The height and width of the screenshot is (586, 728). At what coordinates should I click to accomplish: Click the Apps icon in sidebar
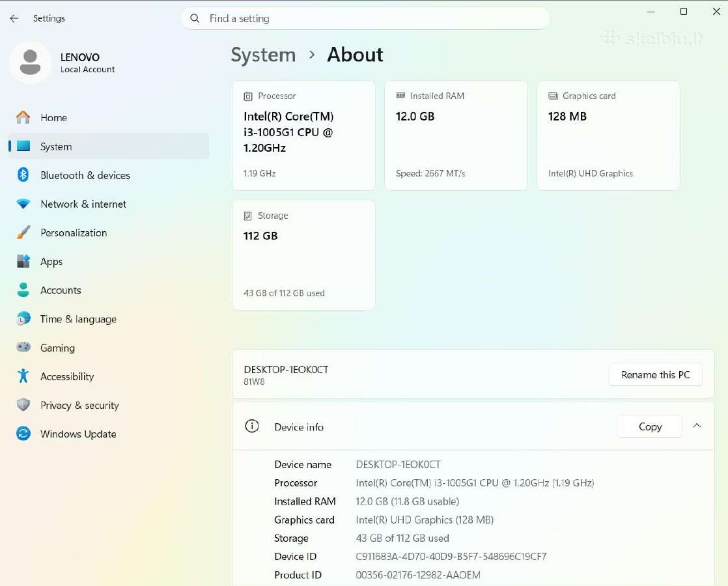pos(23,262)
